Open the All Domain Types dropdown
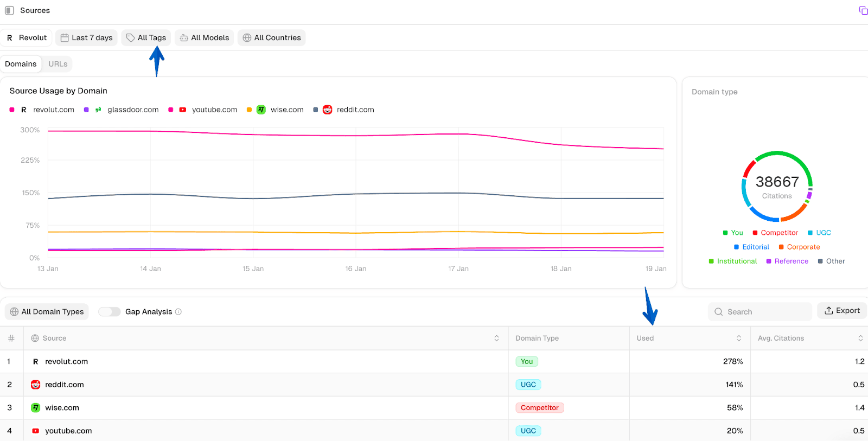The width and height of the screenshot is (868, 441). (x=47, y=311)
